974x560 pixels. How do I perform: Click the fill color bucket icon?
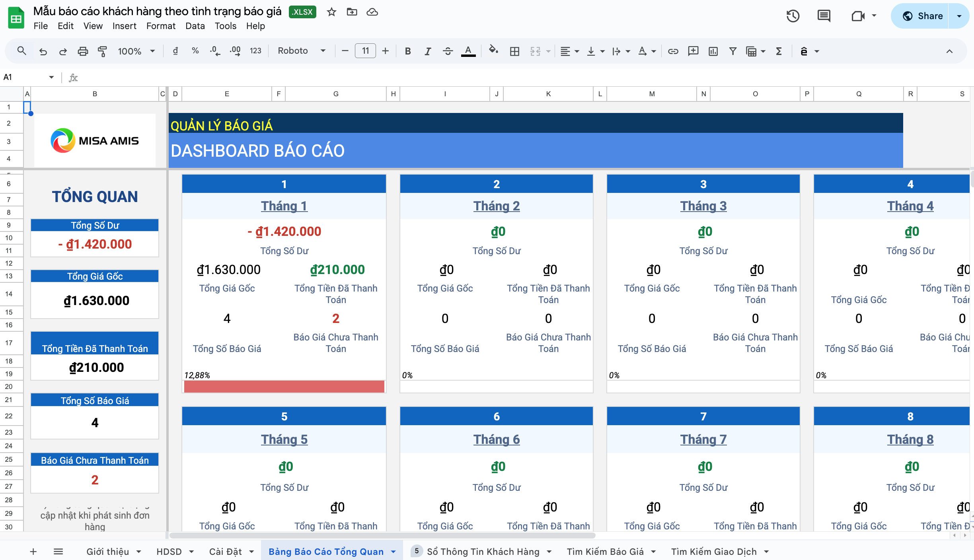[x=493, y=51]
